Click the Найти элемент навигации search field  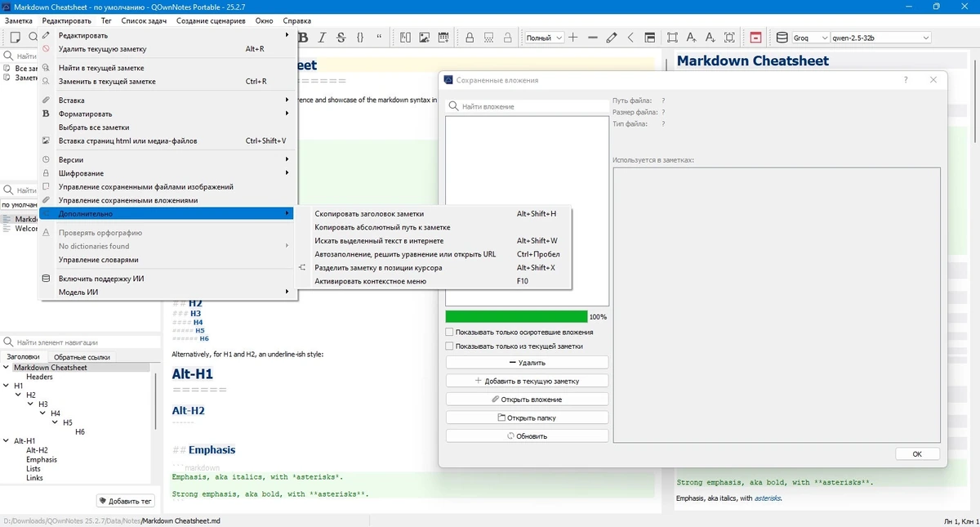[x=79, y=342]
